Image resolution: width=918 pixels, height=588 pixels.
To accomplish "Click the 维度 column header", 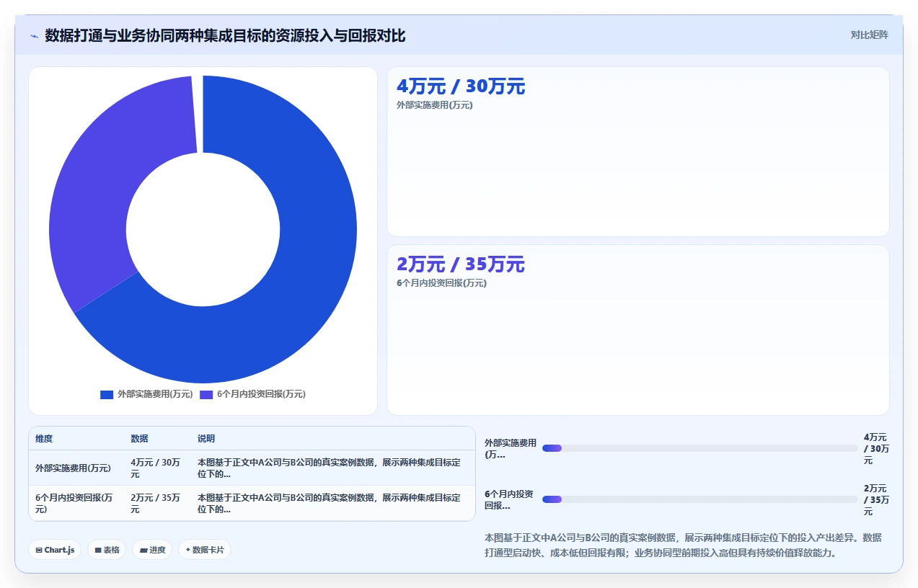I will point(44,439).
